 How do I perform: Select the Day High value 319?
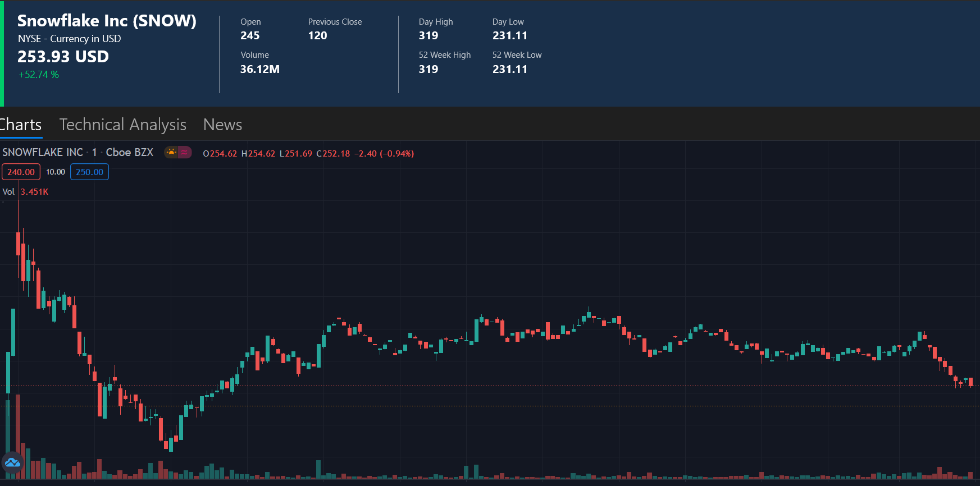[428, 35]
